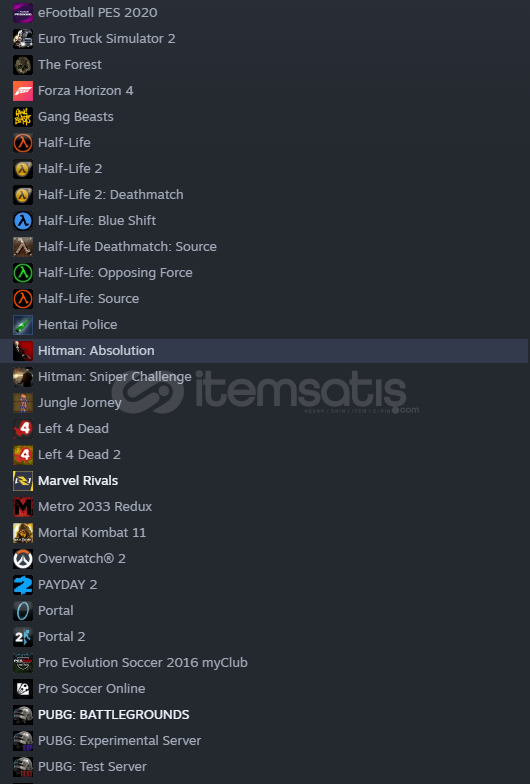The image size is (530, 784).
Task: Click the Marvel Rivals icon
Action: [23, 481]
